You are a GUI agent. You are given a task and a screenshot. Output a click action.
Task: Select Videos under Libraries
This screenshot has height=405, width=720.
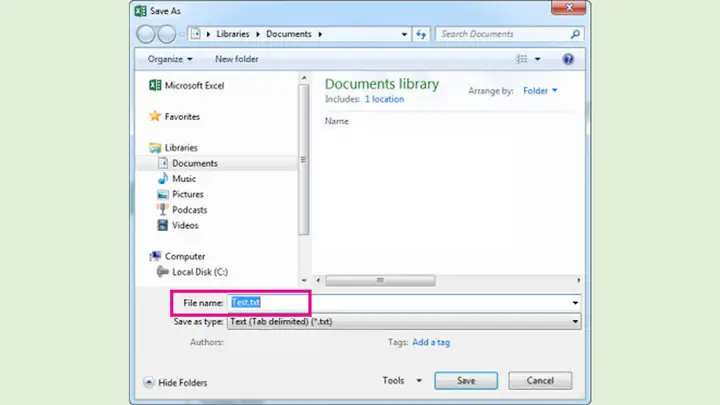[x=185, y=225]
